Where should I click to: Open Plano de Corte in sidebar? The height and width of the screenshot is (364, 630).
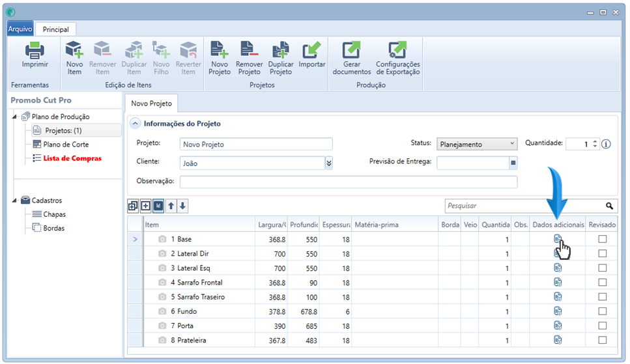pyautogui.click(x=66, y=145)
